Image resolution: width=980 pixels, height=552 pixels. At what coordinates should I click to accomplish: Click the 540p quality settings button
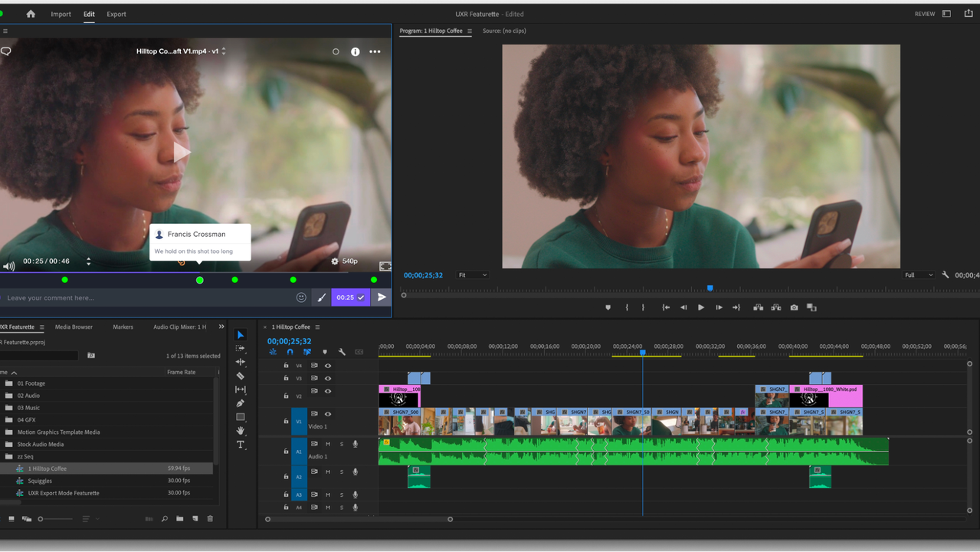click(344, 261)
